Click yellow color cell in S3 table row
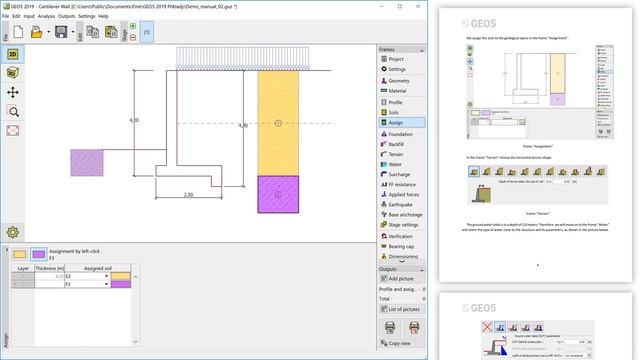 pyautogui.click(x=121, y=276)
